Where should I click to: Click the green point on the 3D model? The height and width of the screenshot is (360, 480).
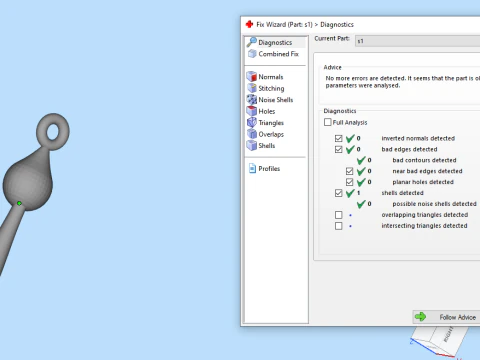pyautogui.click(x=19, y=203)
